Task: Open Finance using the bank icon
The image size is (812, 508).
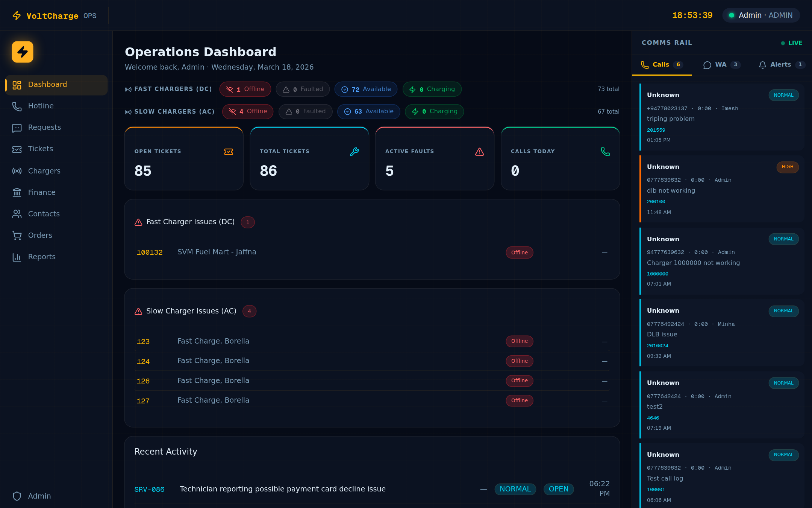Action: (x=17, y=193)
